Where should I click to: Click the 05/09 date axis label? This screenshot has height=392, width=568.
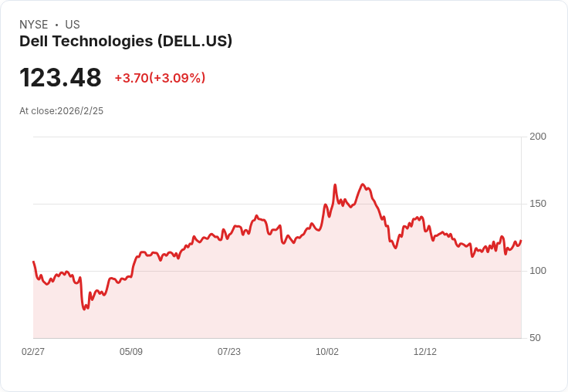click(131, 351)
